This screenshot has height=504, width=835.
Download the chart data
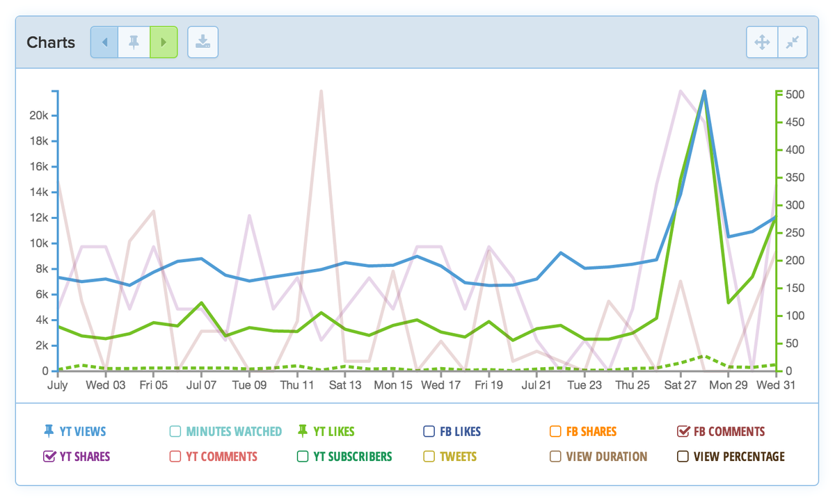click(202, 42)
